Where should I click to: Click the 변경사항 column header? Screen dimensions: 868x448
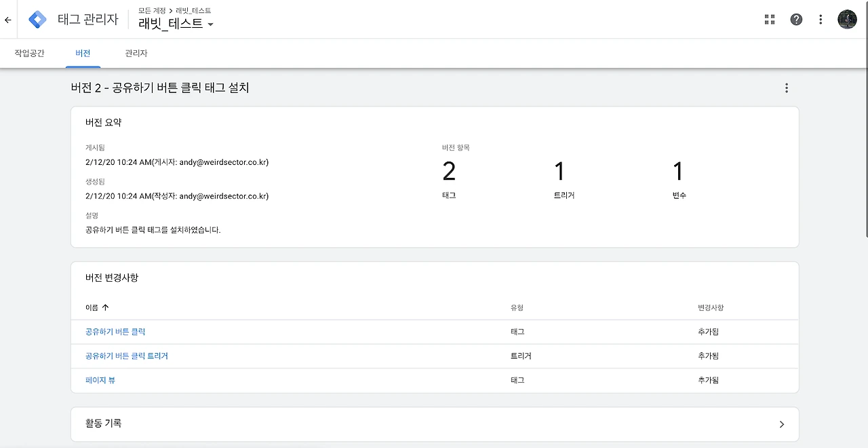tap(711, 307)
